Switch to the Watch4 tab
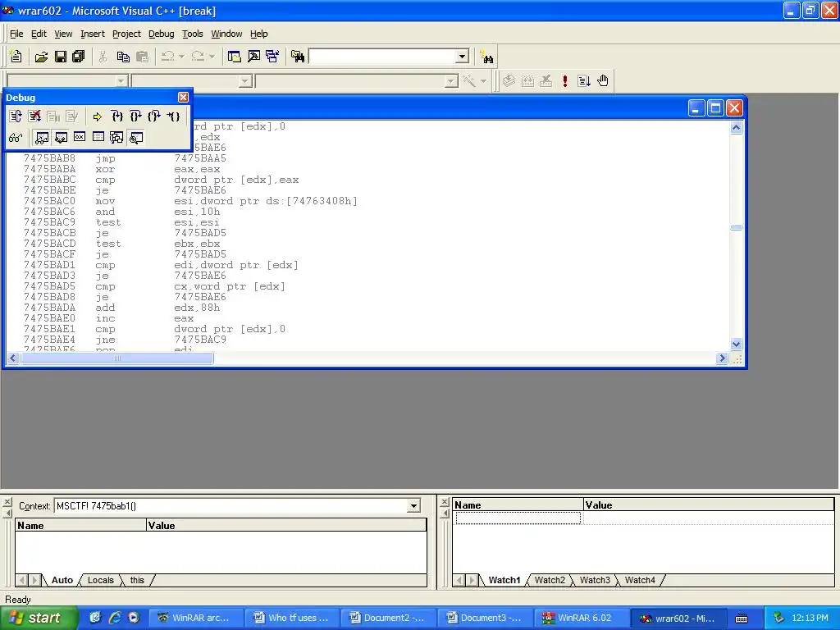The height and width of the screenshot is (630, 840). click(640, 580)
